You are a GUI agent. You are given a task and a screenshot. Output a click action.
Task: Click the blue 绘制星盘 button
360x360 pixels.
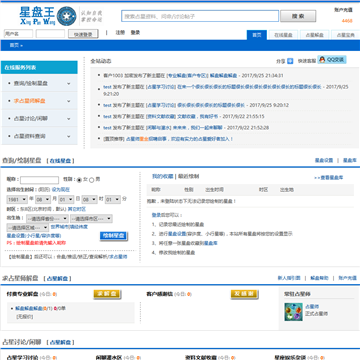tap(113, 236)
